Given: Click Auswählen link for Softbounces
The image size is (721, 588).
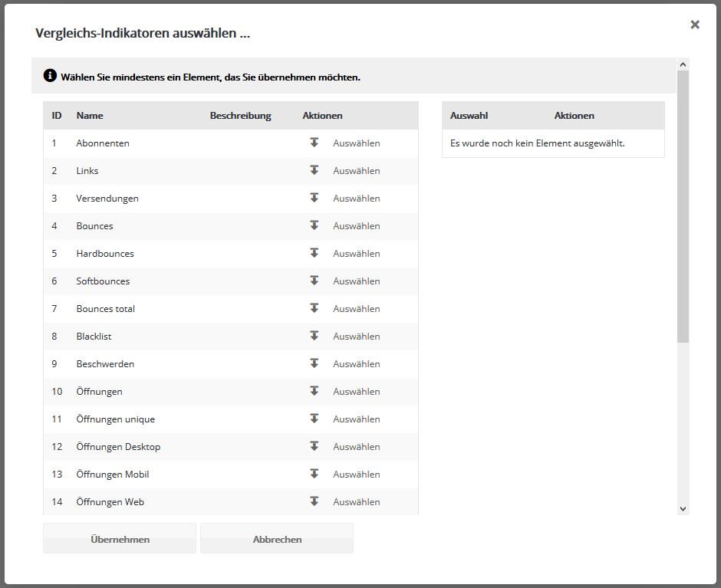Looking at the screenshot, I should 356,281.
